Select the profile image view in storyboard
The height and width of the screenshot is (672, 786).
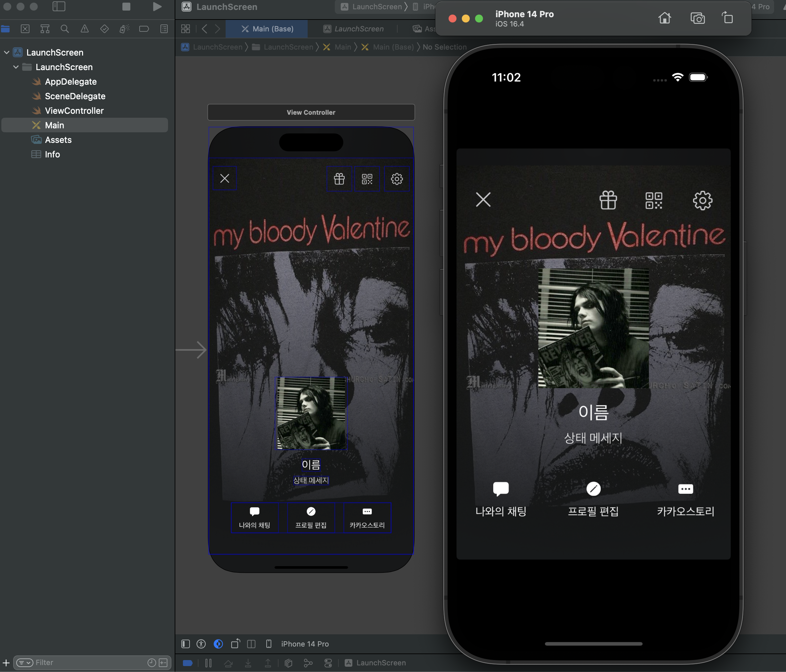(311, 413)
